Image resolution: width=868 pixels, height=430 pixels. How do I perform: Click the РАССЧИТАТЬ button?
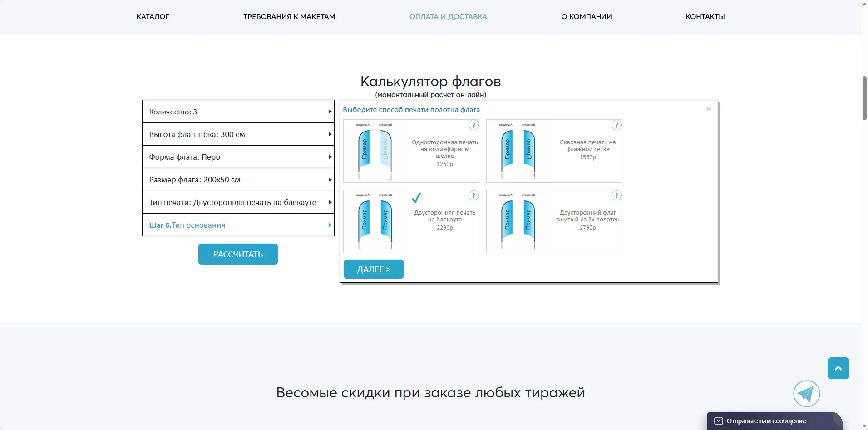tap(238, 254)
